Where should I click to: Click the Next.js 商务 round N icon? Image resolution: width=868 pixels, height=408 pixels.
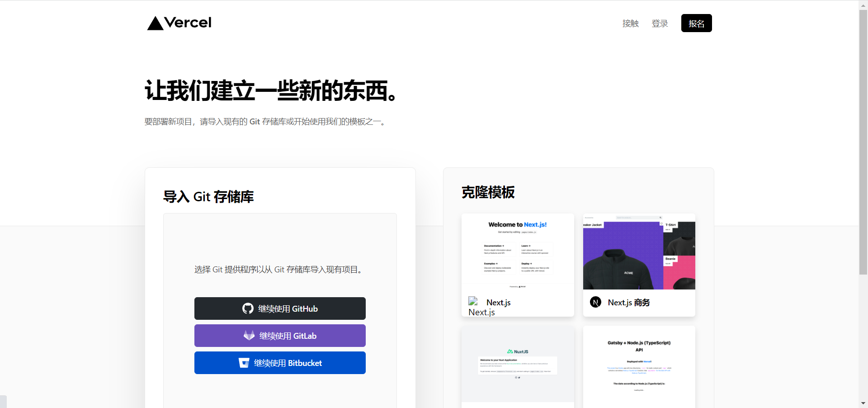tap(596, 302)
